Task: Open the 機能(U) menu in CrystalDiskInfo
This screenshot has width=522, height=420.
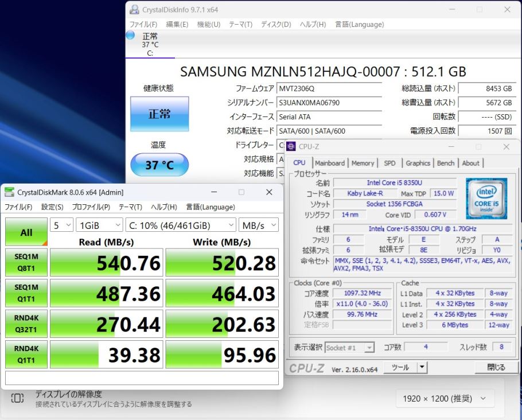Action: 208,25
